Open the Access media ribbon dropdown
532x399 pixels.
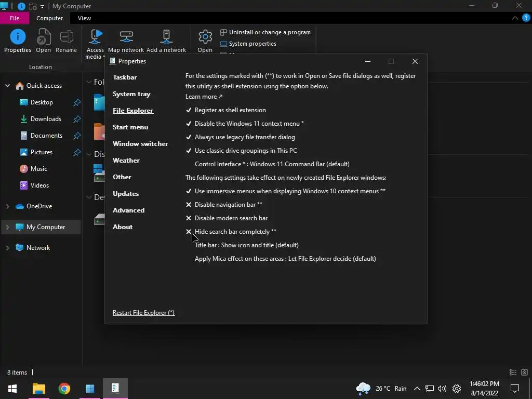(95, 44)
